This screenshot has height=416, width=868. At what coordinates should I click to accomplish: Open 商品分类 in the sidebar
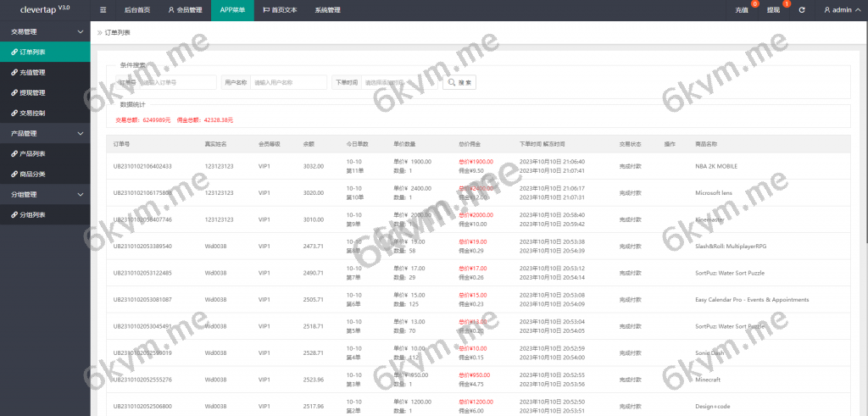[32, 174]
